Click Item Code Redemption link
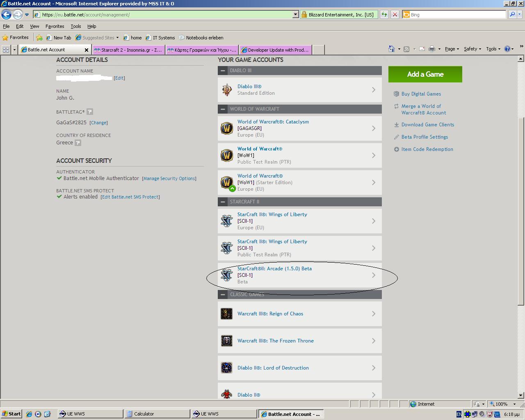Image resolution: width=525 pixels, height=420 pixels. click(427, 149)
